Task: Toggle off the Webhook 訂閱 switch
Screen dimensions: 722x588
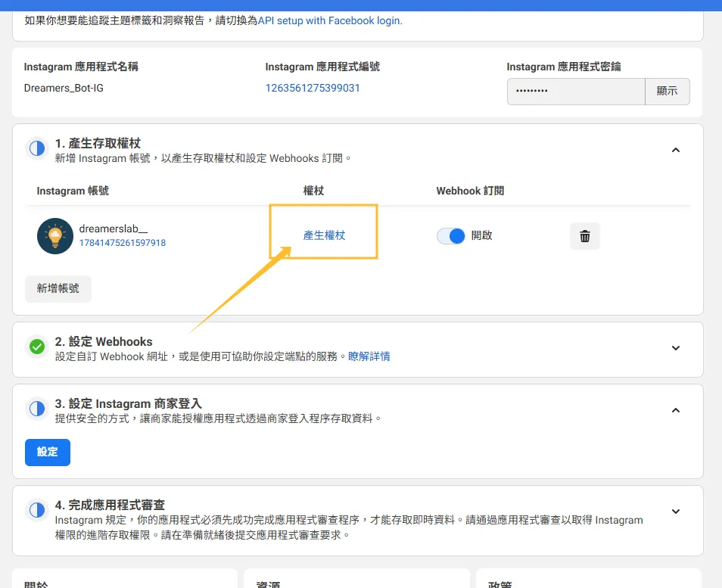Action: point(451,235)
